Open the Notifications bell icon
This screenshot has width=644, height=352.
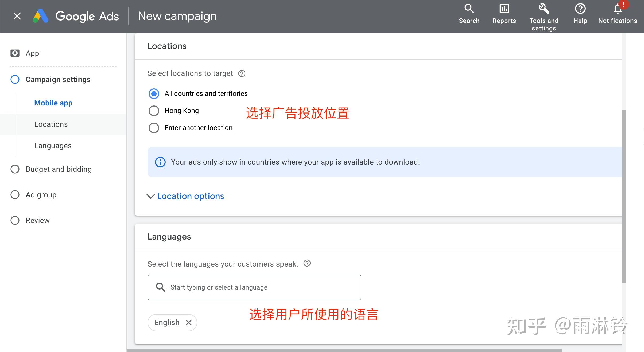(618, 9)
